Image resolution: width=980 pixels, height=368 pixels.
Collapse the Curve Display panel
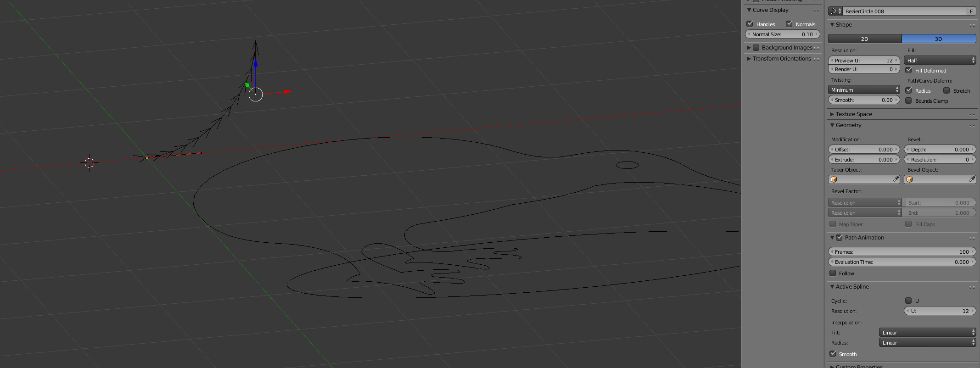coord(749,10)
